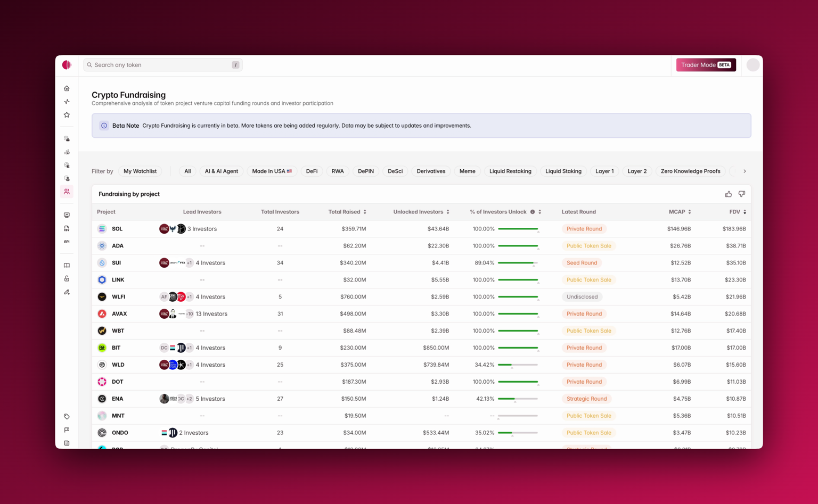The width and height of the screenshot is (818, 504).
Task: Open the ADA project name
Action: pos(118,246)
